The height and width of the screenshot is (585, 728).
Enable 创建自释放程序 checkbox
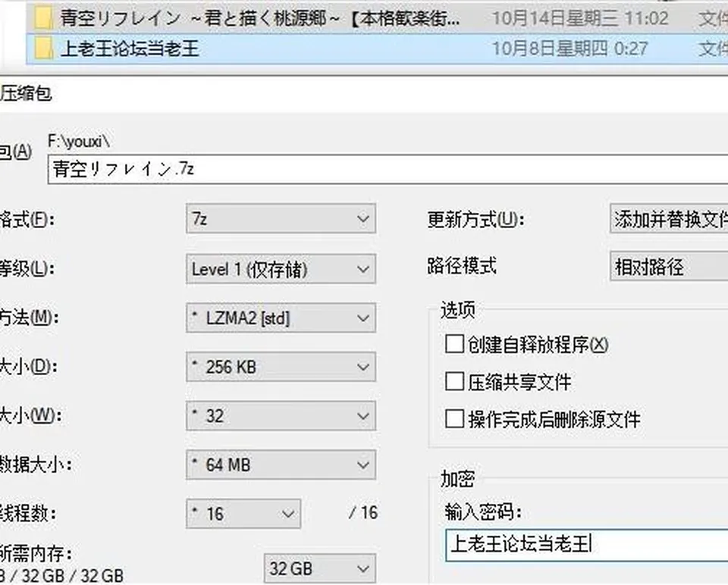click(x=454, y=344)
